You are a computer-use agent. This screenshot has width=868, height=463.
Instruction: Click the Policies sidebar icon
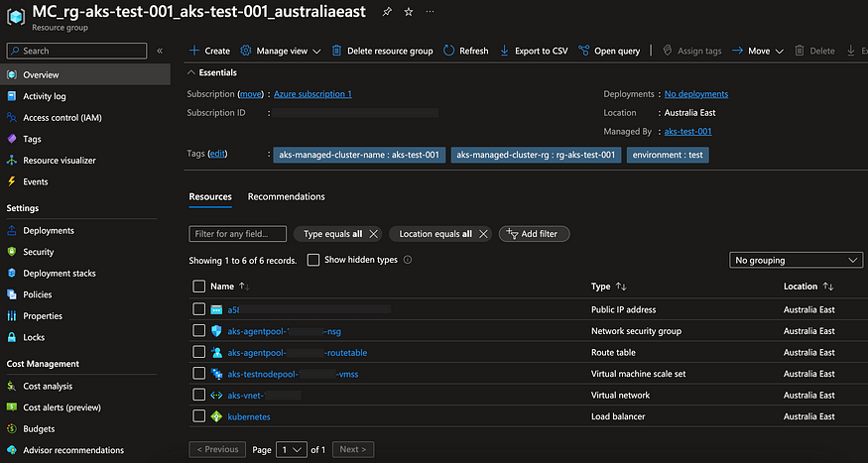(12, 294)
